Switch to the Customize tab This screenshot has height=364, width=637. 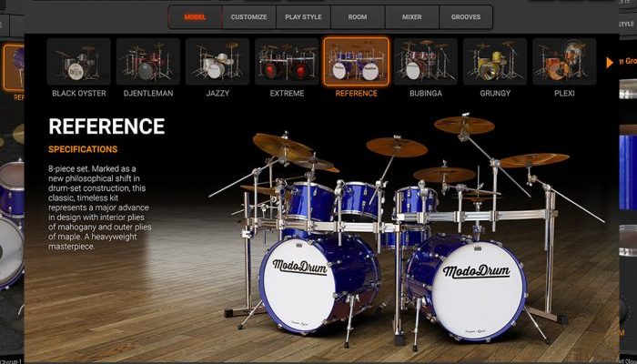click(248, 17)
